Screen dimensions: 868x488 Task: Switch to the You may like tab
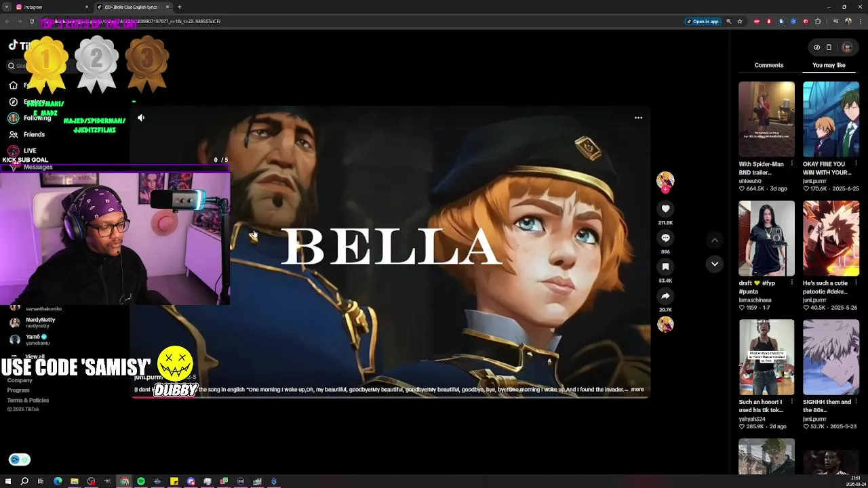tap(829, 65)
